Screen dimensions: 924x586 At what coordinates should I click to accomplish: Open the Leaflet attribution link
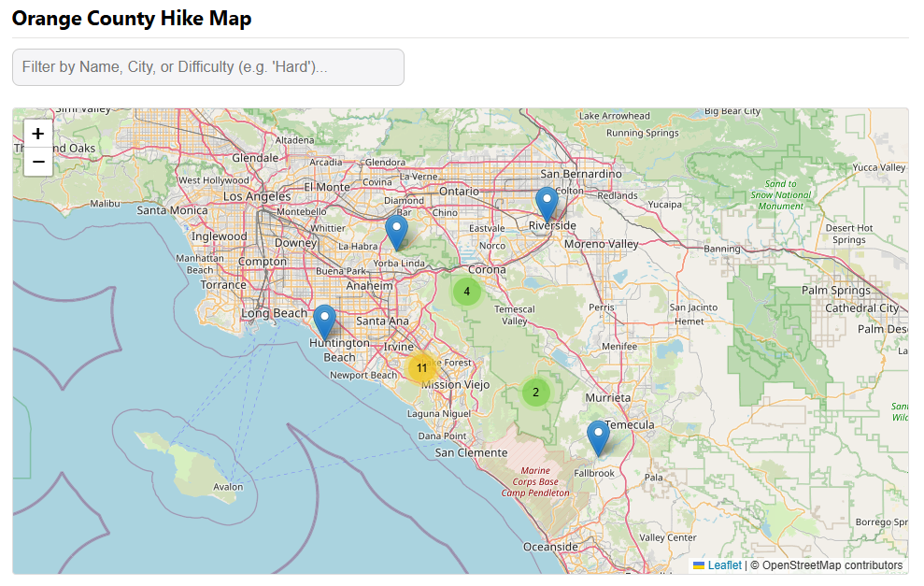(x=724, y=565)
